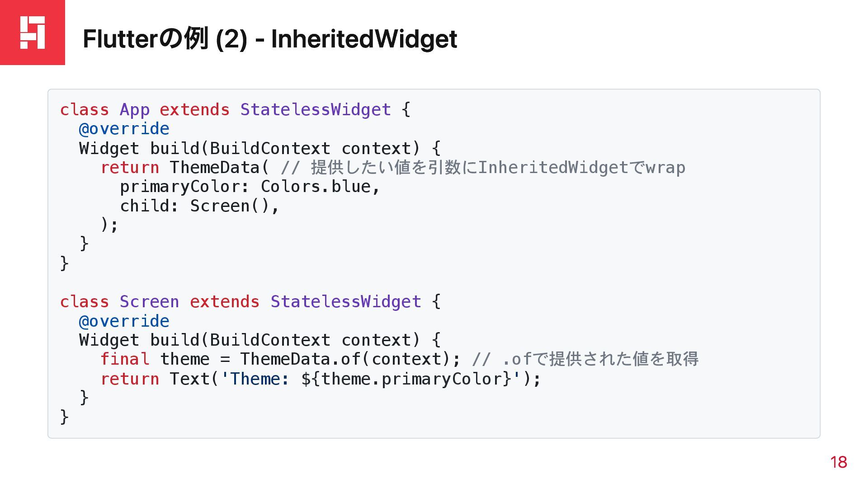Click the class name 'App' in first declaration
Image resolution: width=868 pixels, height=488 pixels.
[x=135, y=110]
